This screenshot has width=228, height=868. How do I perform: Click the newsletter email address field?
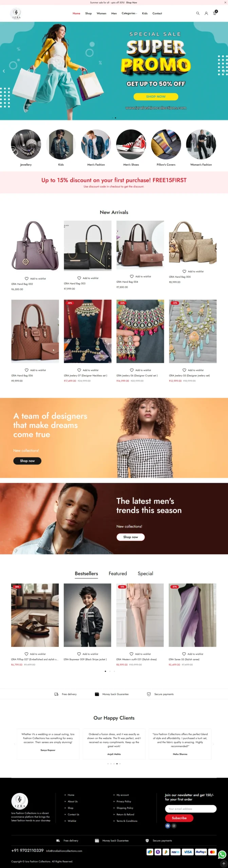pos(191,809)
